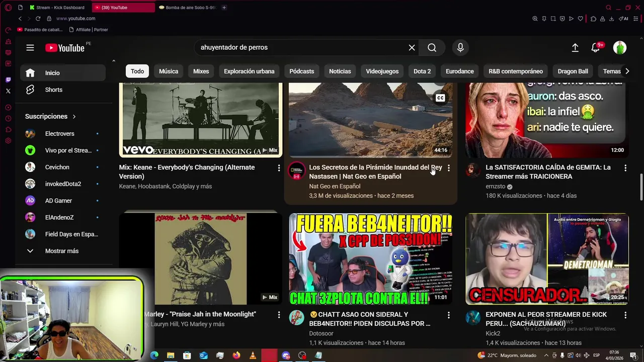Play the Keane Everybody's Changing mix thumbnail
This screenshot has width=644, height=362.
tap(201, 120)
